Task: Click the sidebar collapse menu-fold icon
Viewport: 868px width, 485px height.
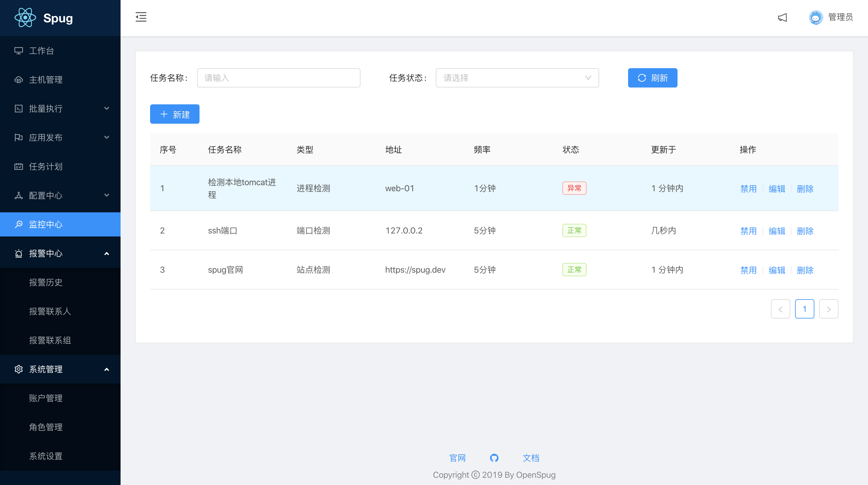Action: point(141,17)
